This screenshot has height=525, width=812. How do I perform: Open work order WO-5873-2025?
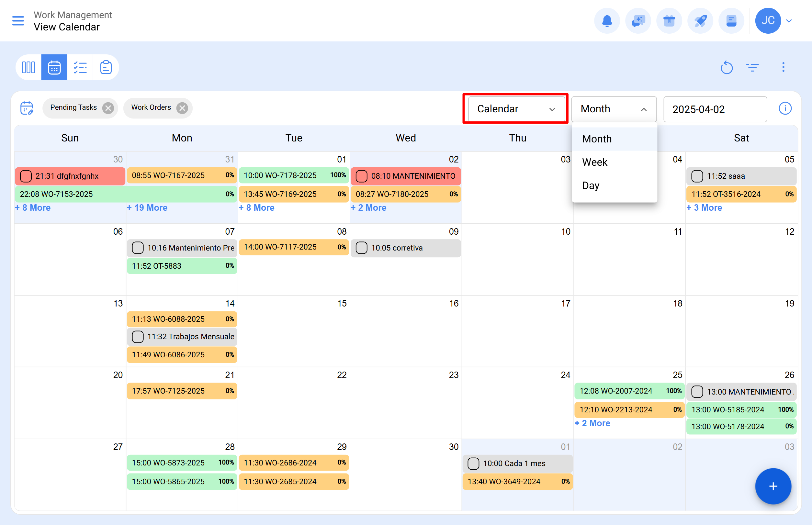pos(182,463)
